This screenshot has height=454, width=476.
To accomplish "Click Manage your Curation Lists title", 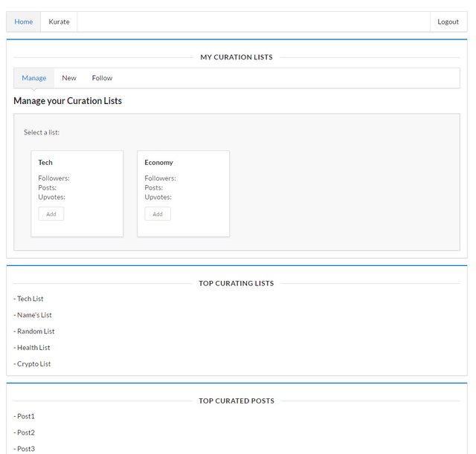I will (x=68, y=101).
